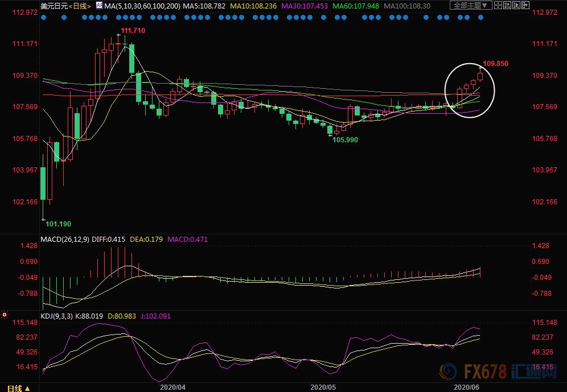Click the 101.190 lowest price label
The height and width of the screenshot is (392, 567).
[59, 224]
